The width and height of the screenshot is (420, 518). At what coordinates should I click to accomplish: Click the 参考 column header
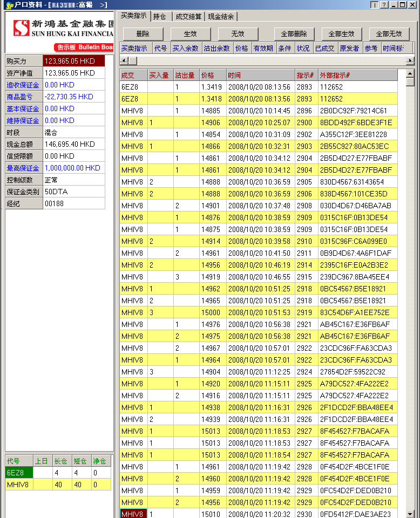pyautogui.click(x=372, y=48)
